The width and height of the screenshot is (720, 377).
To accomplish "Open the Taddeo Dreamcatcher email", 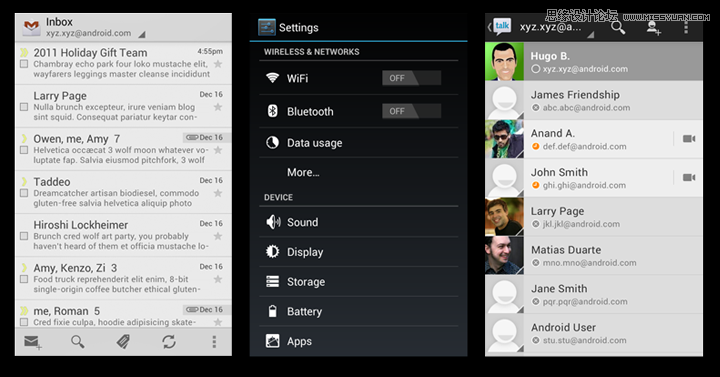I will [x=123, y=192].
